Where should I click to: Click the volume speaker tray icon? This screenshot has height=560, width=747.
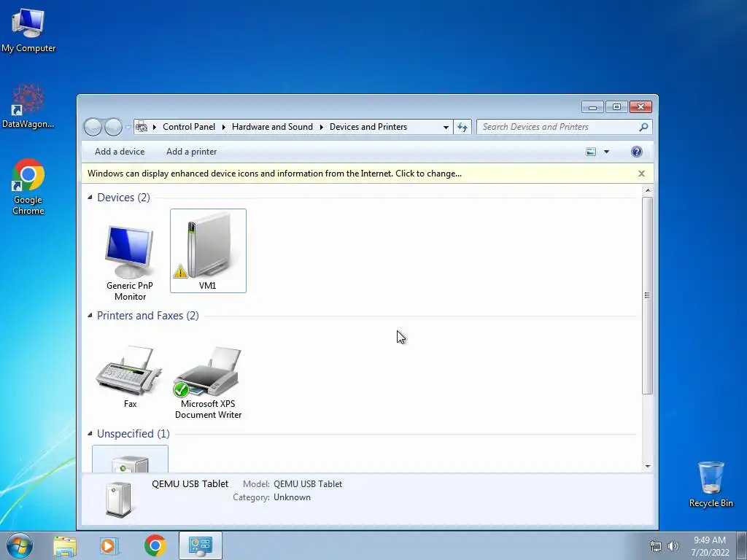tap(673, 546)
